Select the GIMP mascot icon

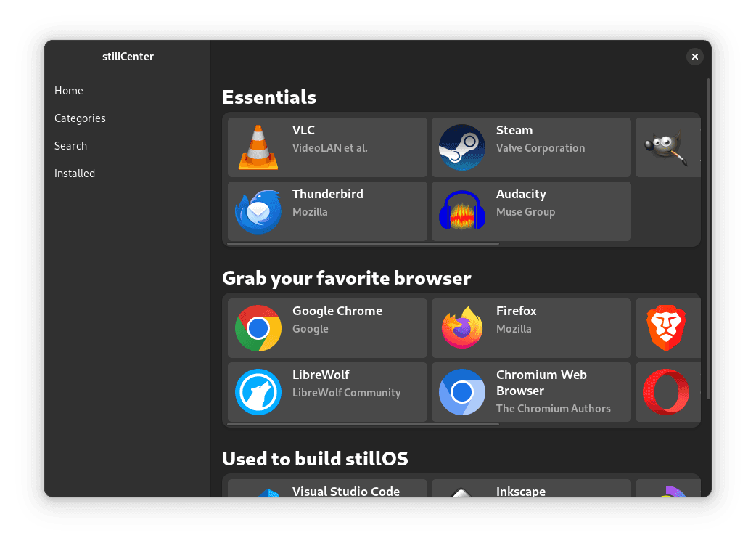coord(666,148)
